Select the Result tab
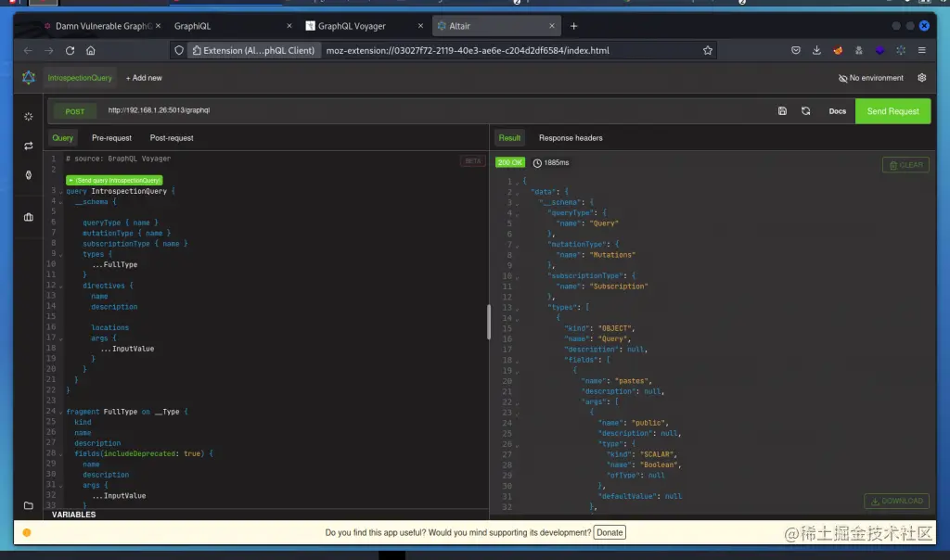Viewport: 950px width, 560px height. (x=509, y=138)
